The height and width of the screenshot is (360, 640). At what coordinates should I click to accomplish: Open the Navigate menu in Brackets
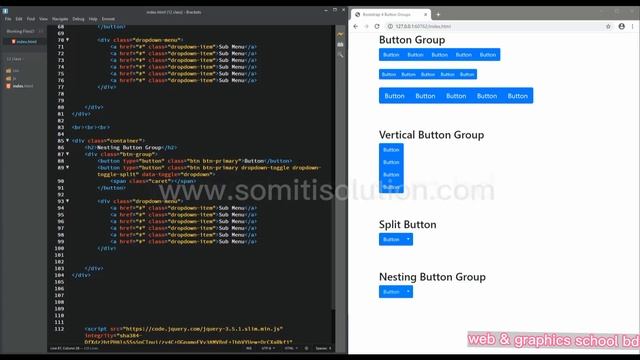tap(60, 19)
